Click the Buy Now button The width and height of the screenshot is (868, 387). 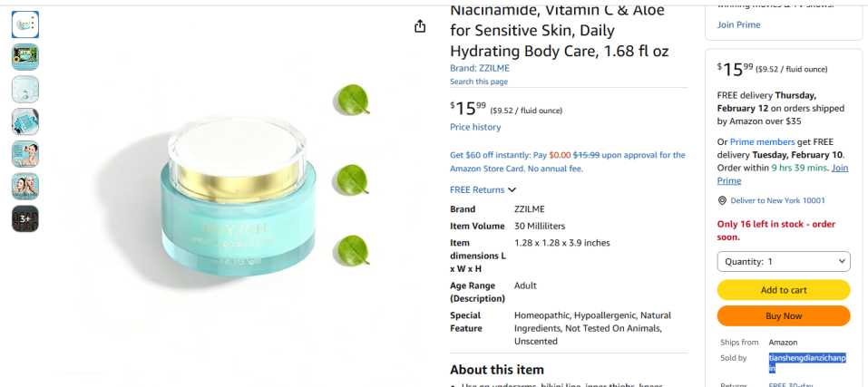point(784,316)
